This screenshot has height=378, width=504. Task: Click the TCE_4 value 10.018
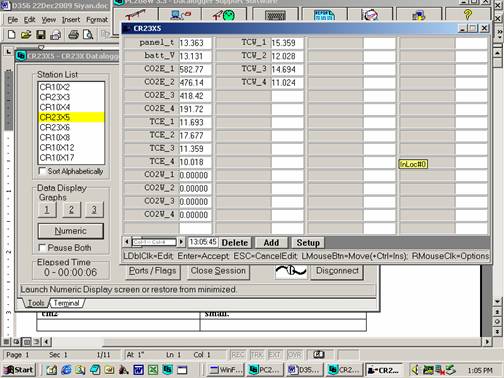coord(195,162)
